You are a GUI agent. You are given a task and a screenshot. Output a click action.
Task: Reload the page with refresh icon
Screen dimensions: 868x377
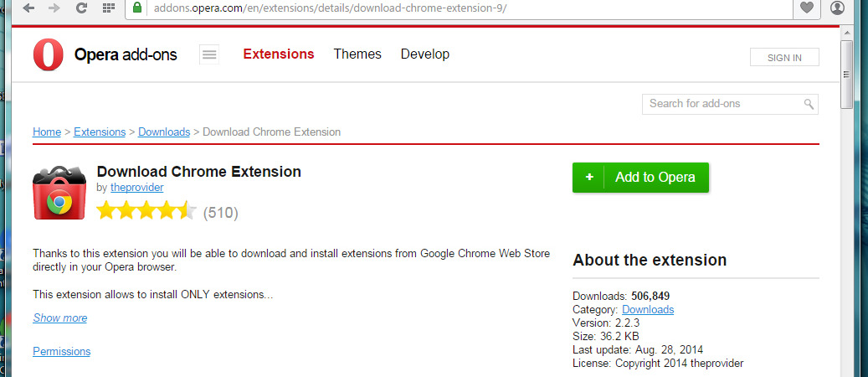click(81, 8)
